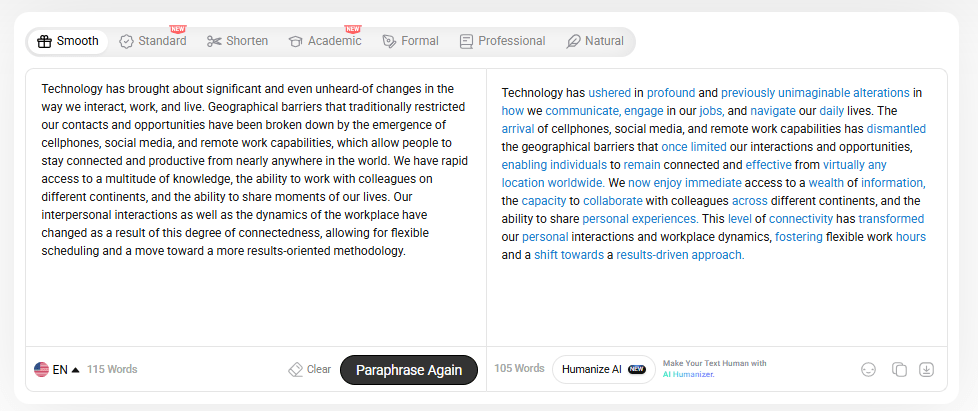
Task: Click inside the original text input area
Action: point(256,207)
